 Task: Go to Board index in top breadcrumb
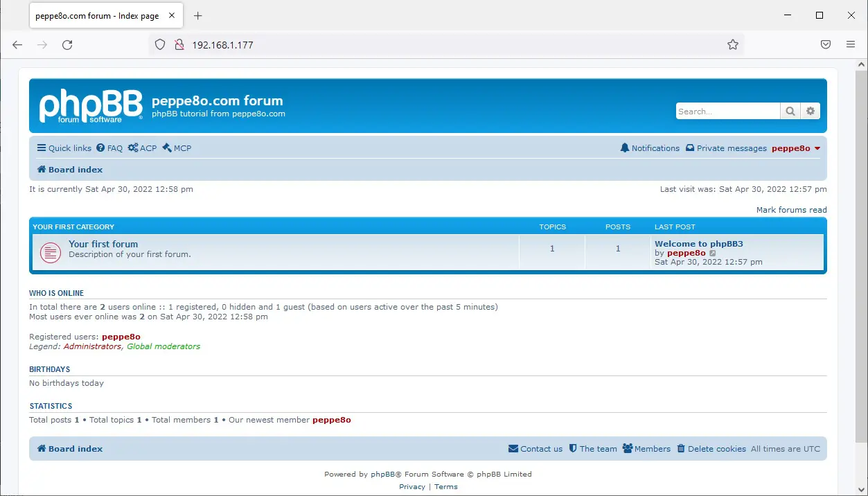(70, 170)
